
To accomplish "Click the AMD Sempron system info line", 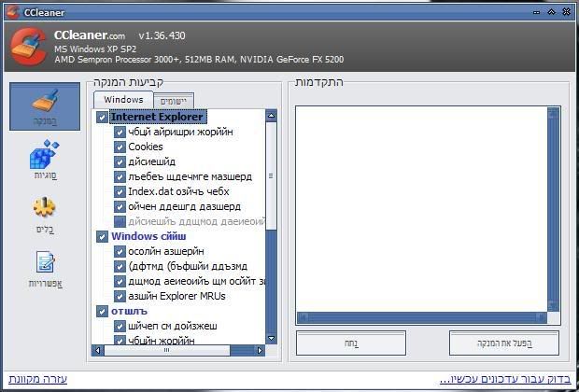I will [199, 60].
